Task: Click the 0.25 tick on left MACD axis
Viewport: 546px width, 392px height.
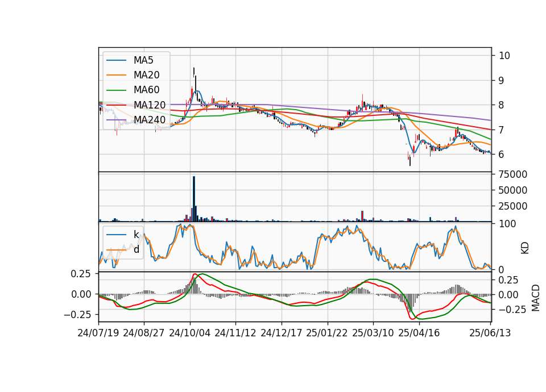Action: coord(80,274)
